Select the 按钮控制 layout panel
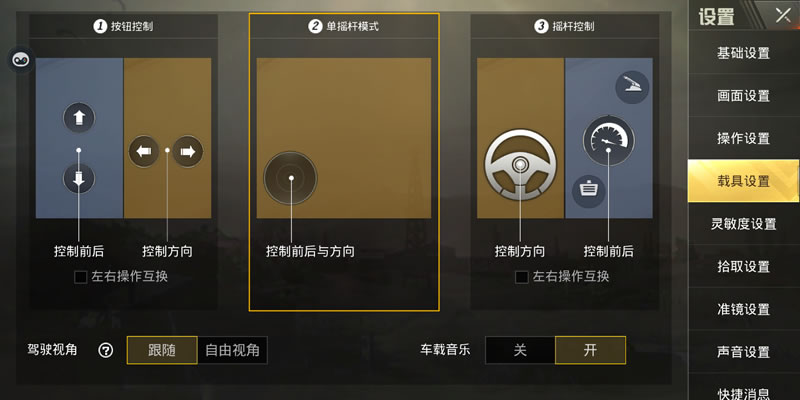The height and width of the screenshot is (400, 800). 123,162
